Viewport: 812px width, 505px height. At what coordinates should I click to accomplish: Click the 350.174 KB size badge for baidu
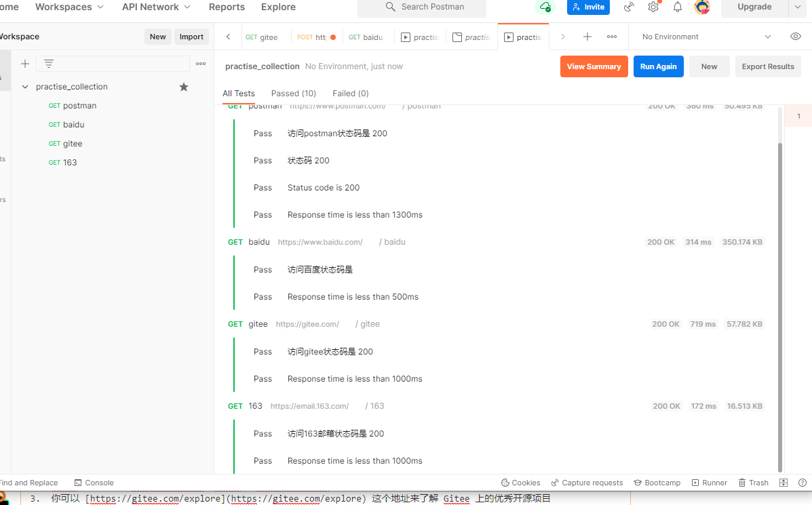pyautogui.click(x=742, y=242)
